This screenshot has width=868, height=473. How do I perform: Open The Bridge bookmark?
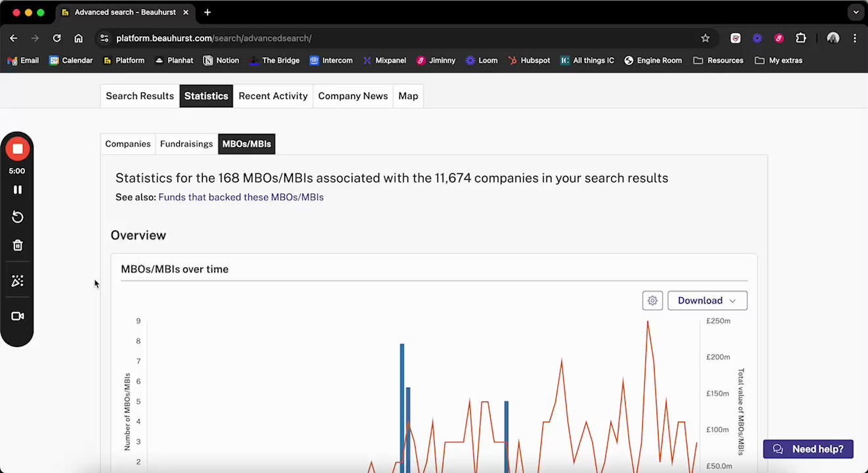(x=274, y=60)
